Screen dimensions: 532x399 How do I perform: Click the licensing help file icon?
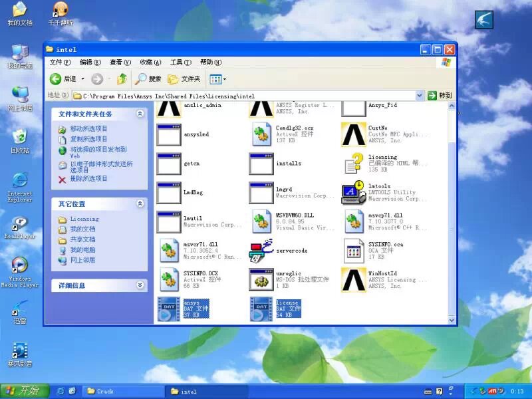pyautogui.click(x=353, y=164)
